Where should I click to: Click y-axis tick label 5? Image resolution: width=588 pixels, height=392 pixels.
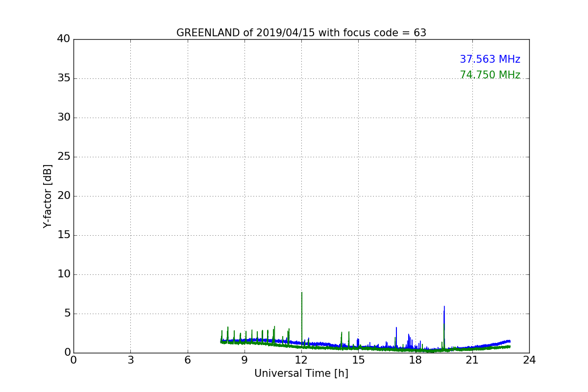click(67, 314)
